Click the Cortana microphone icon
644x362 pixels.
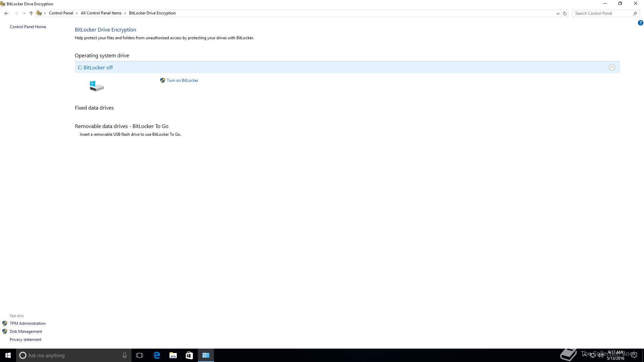tap(124, 355)
